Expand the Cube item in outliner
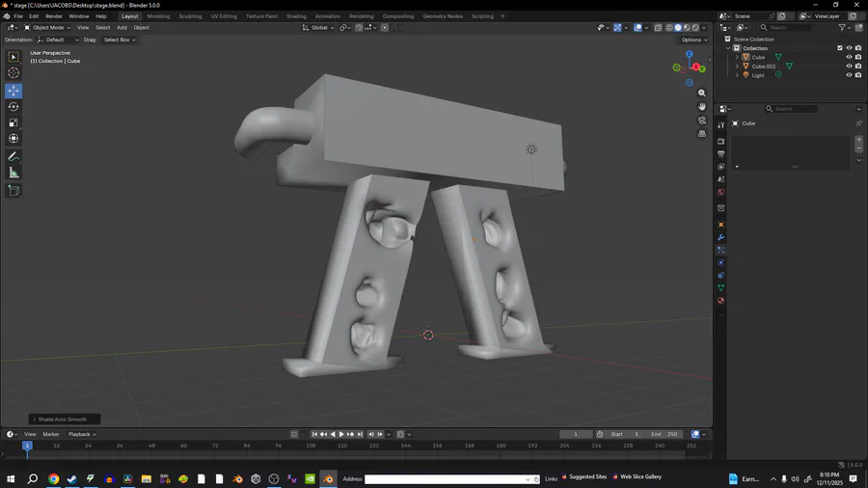This screenshot has height=488, width=868. point(737,58)
